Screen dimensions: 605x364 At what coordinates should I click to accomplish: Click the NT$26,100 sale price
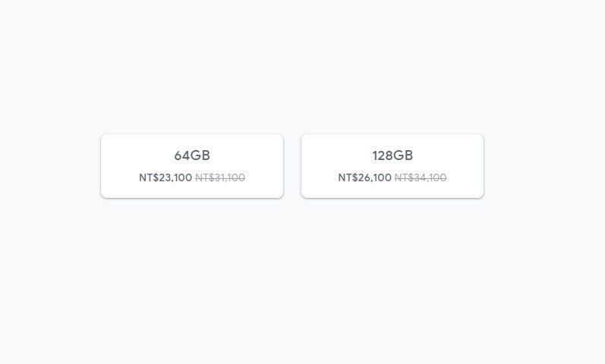[365, 177]
